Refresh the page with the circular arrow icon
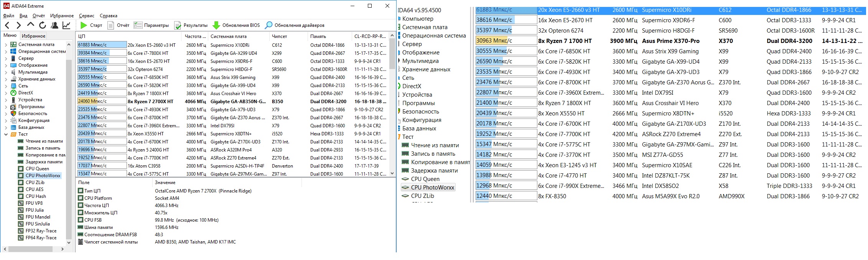This screenshot has height=260, width=868. click(43, 25)
